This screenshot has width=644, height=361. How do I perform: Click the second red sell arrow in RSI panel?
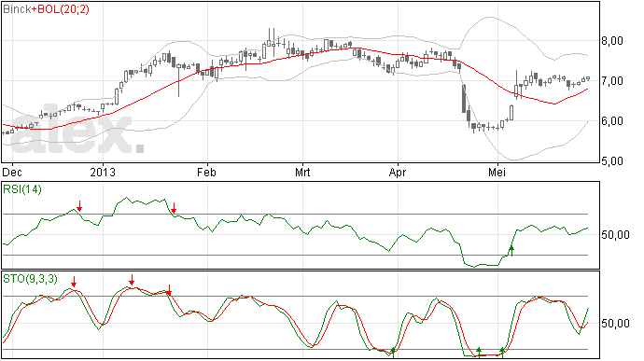(x=174, y=208)
